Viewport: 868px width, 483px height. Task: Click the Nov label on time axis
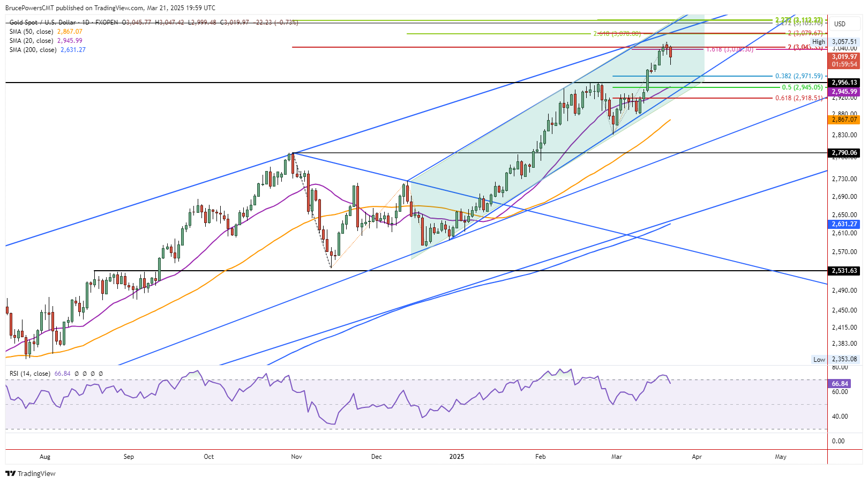pos(296,457)
